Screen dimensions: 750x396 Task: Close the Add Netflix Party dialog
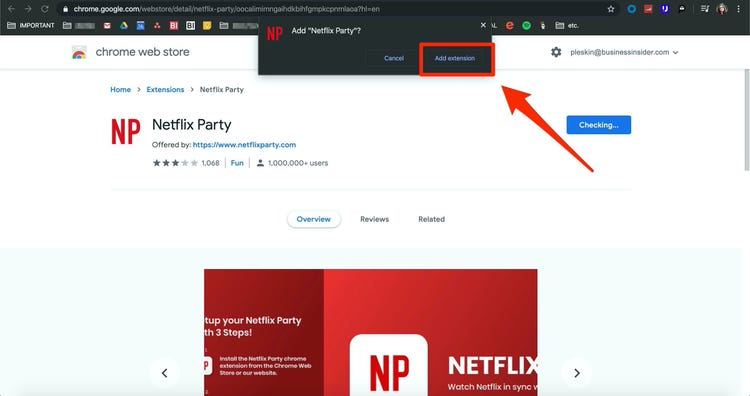click(483, 25)
